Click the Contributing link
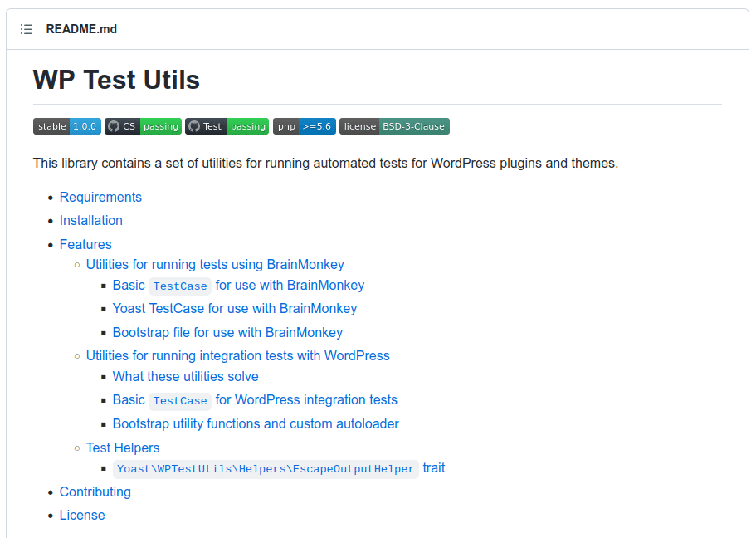Image resolution: width=756 pixels, height=538 pixels. tap(95, 492)
